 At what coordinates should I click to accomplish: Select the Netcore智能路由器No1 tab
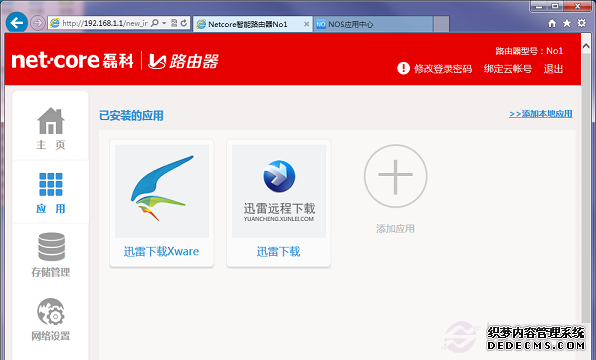tap(253, 24)
